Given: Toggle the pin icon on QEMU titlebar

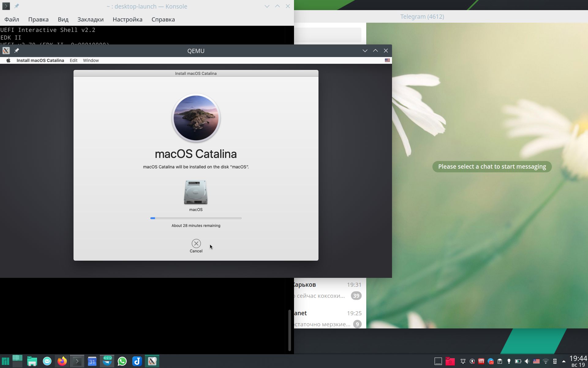Looking at the screenshot, I should [17, 51].
